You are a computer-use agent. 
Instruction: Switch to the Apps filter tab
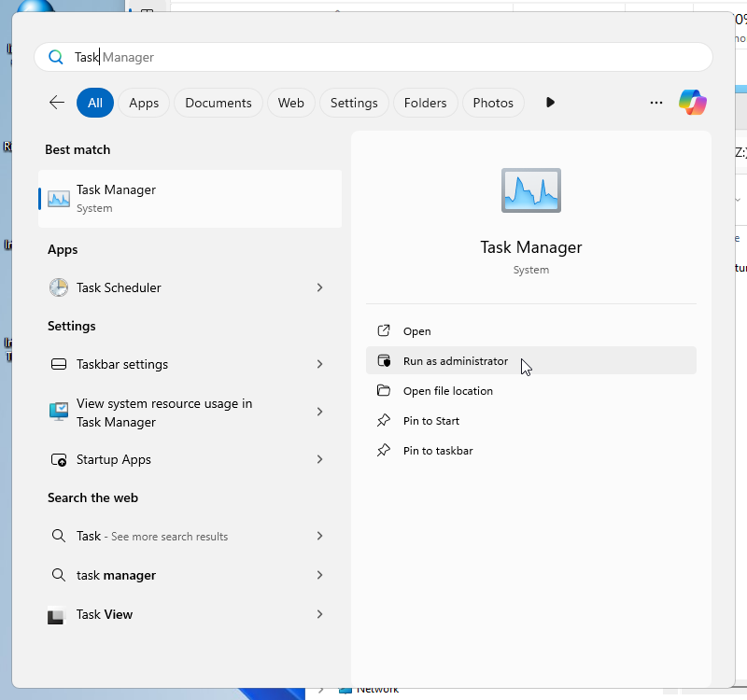pos(144,103)
